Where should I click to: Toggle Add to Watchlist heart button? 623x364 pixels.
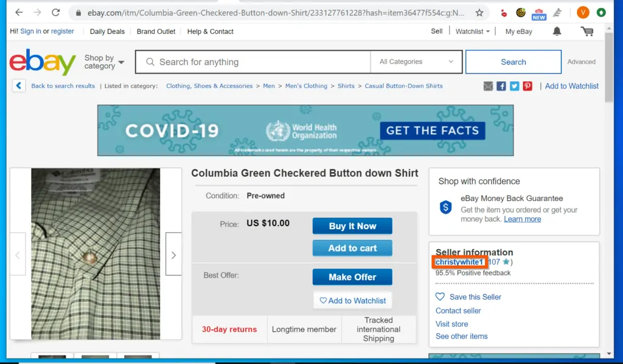[352, 300]
